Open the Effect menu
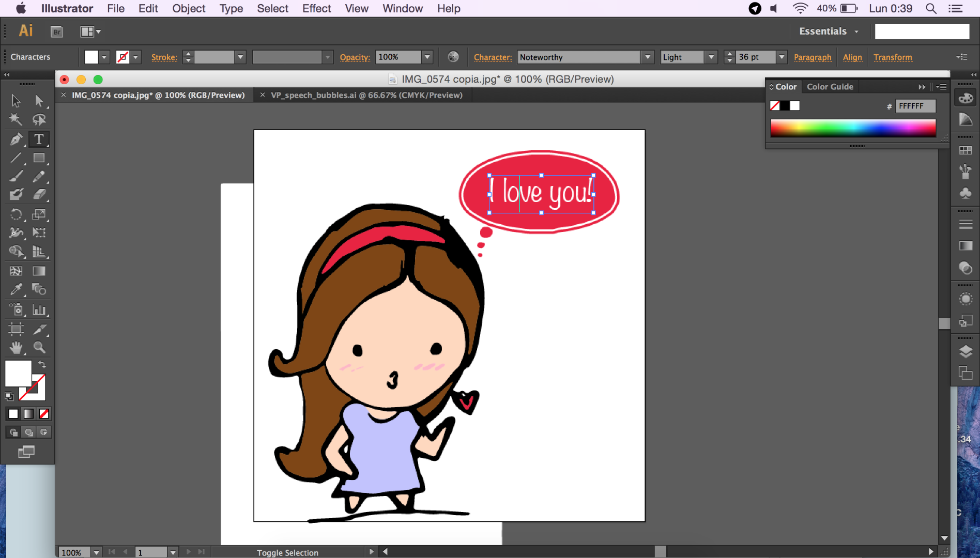Image resolution: width=980 pixels, height=558 pixels. 316,8
